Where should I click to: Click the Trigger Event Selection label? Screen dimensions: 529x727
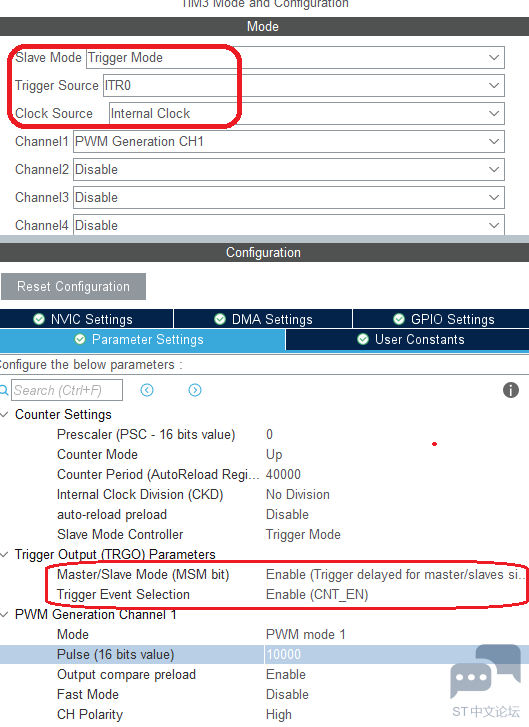coord(123,594)
